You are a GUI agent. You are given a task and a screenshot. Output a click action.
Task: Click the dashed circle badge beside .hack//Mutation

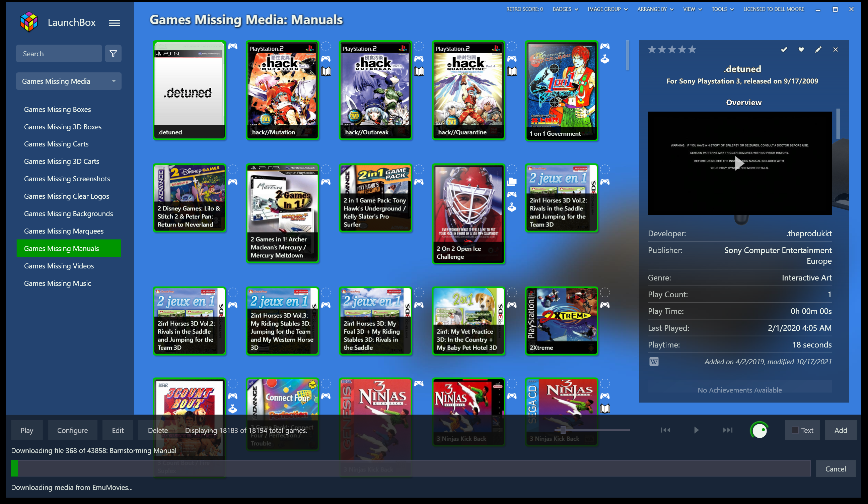click(x=326, y=46)
